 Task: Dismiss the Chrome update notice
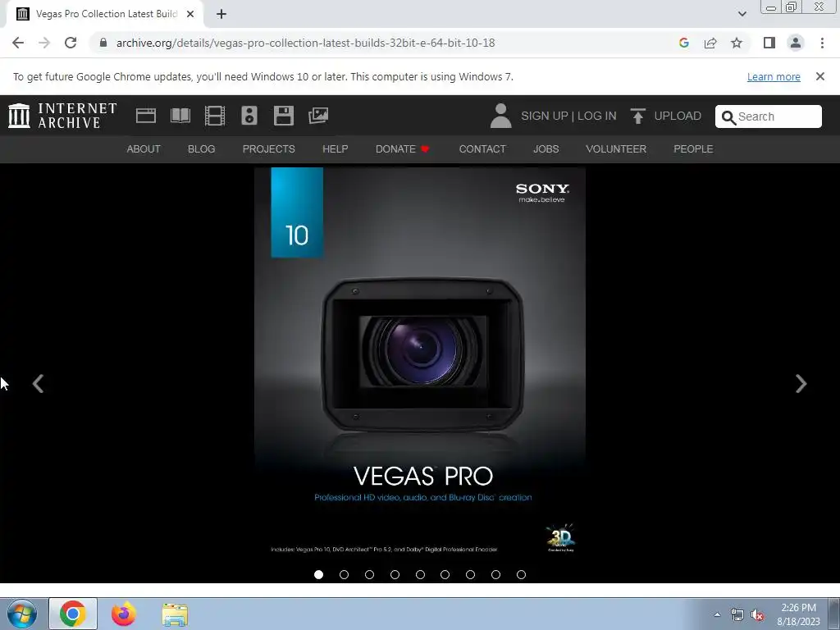(x=819, y=76)
